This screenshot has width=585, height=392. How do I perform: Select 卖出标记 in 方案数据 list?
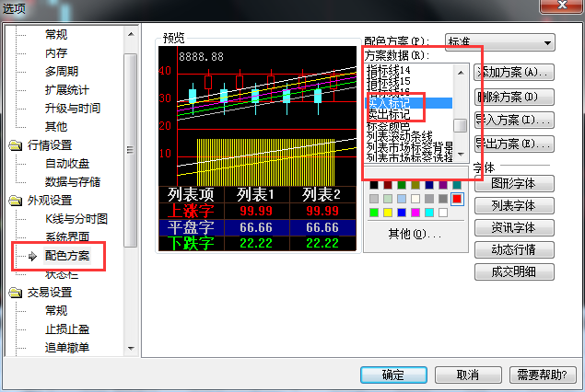(x=389, y=114)
